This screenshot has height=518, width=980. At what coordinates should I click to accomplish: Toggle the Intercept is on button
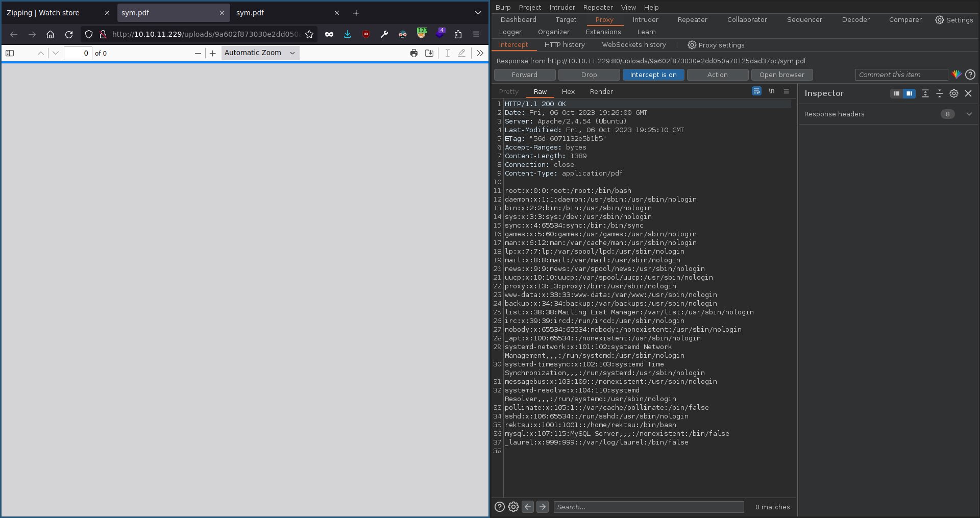pos(653,75)
